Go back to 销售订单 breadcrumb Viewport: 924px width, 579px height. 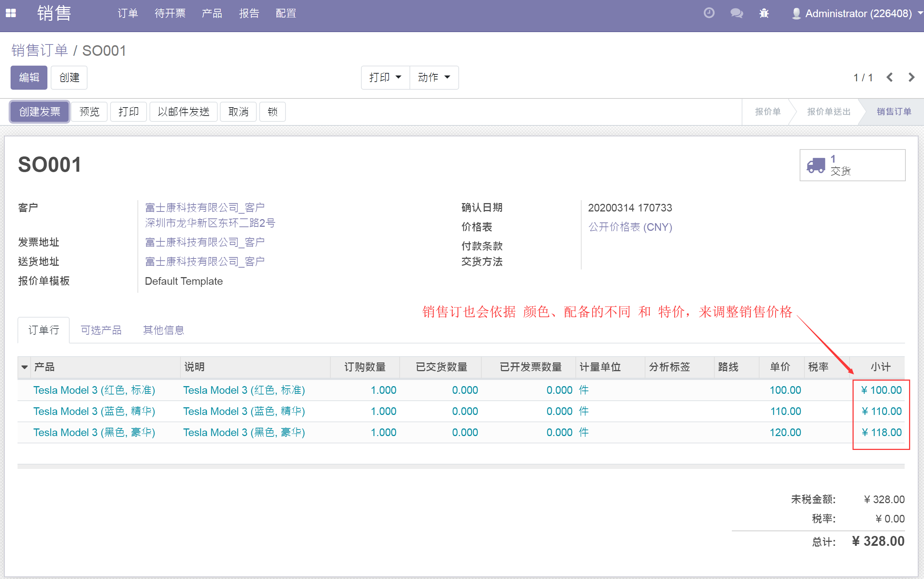point(39,51)
